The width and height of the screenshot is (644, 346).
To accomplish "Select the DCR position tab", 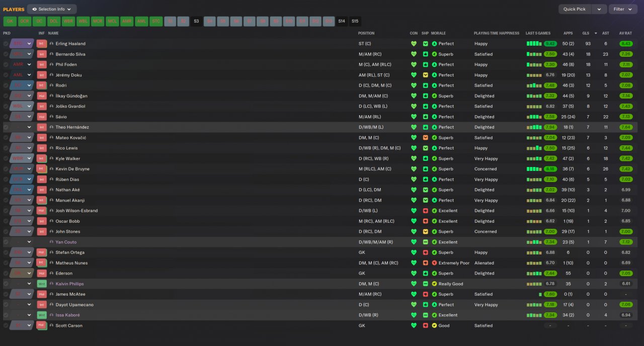I will pos(24,21).
